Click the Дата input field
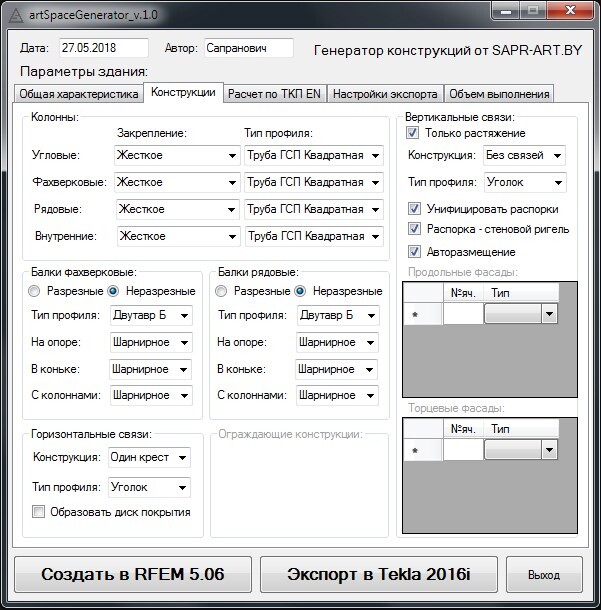 tap(102, 48)
